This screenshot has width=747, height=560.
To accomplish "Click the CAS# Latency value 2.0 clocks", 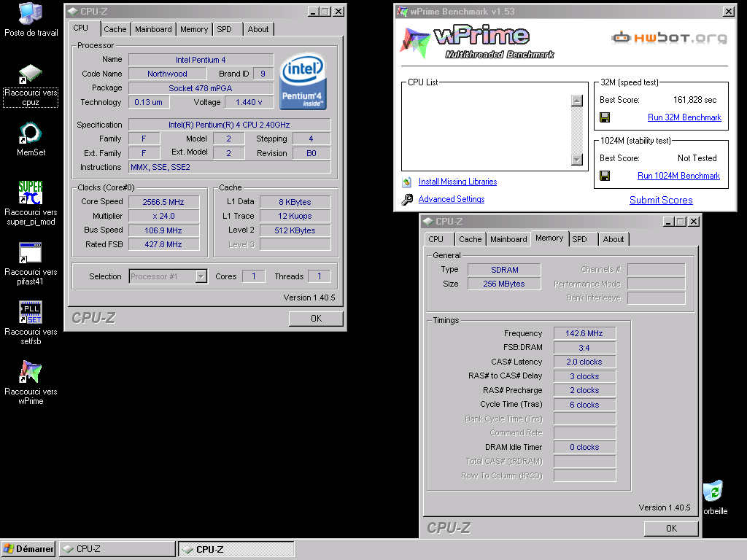I will point(584,362).
